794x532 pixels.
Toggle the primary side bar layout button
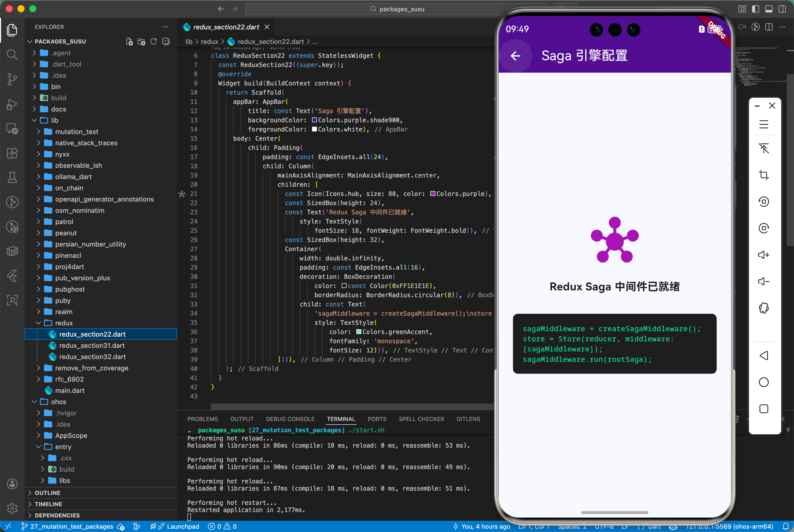[x=755, y=9]
